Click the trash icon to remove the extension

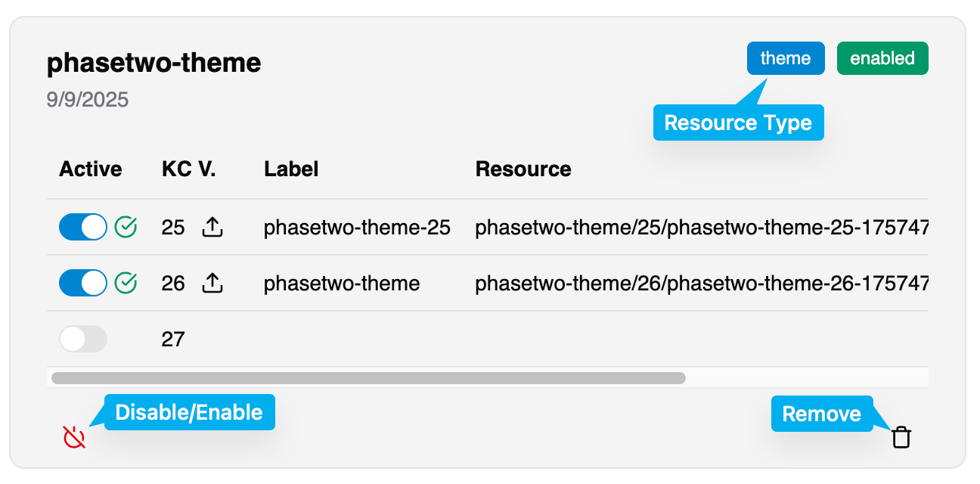click(901, 437)
